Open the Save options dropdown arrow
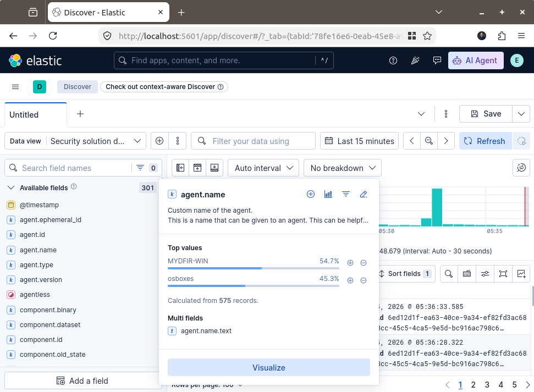 click(x=521, y=114)
